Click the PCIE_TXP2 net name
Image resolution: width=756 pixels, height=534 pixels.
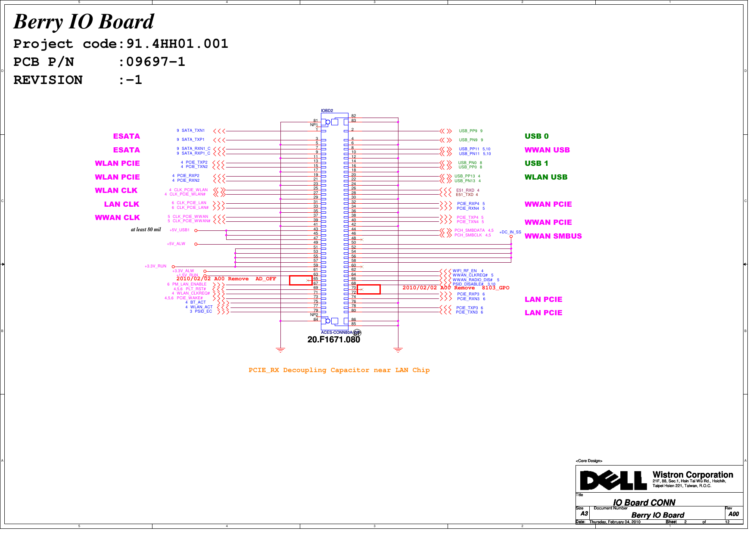point(196,162)
